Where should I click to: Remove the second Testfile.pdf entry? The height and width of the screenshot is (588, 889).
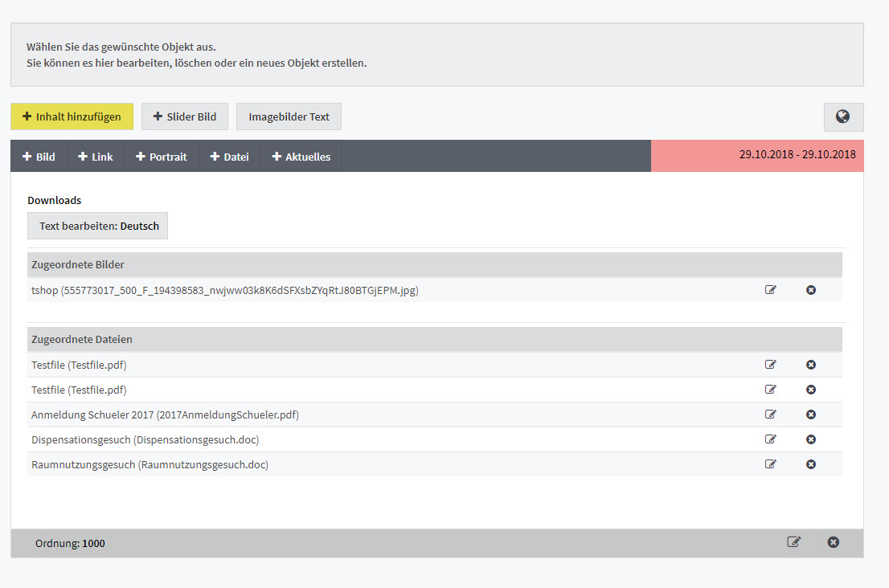pos(811,390)
